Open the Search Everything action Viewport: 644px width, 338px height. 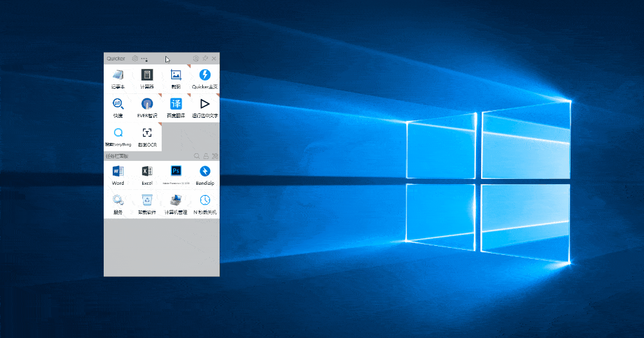click(118, 136)
